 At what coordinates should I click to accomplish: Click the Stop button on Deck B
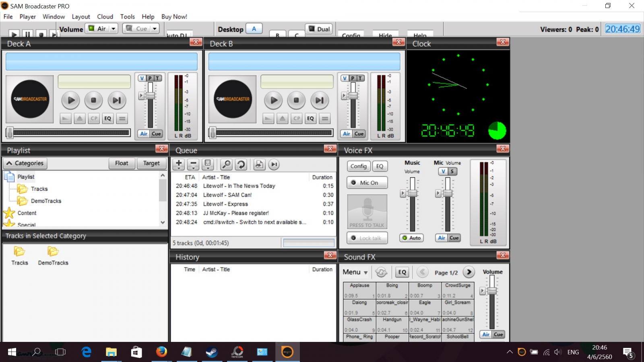[x=296, y=100]
